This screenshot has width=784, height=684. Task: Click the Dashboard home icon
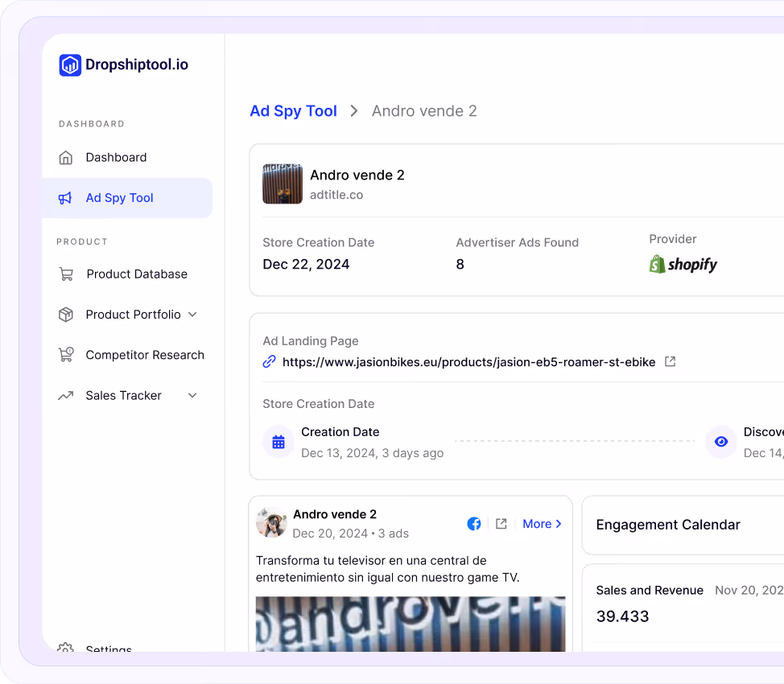point(65,158)
